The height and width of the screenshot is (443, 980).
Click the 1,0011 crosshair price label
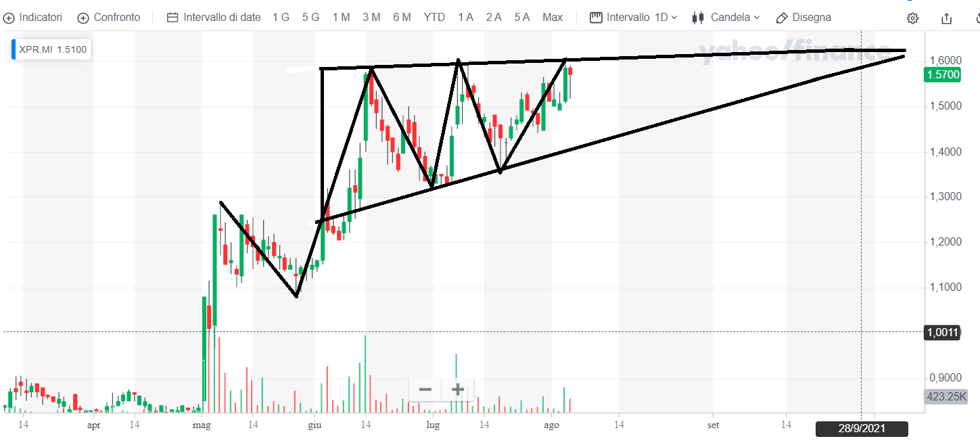(x=942, y=332)
